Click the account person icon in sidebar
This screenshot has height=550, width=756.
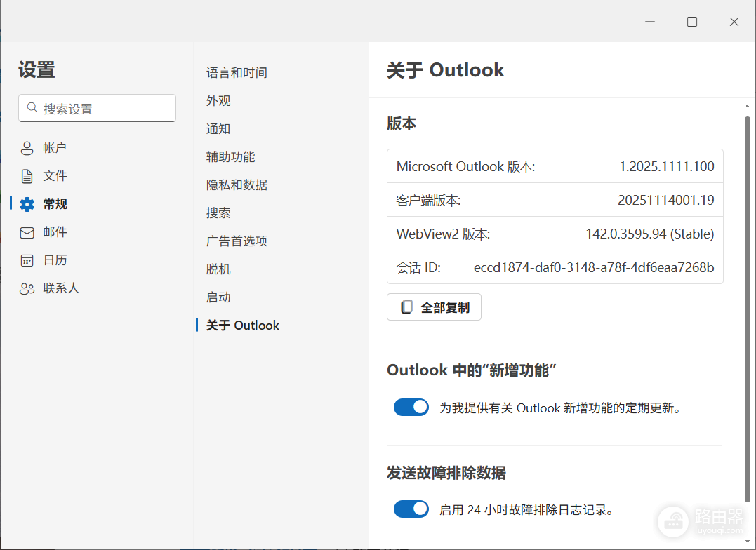tap(27, 148)
